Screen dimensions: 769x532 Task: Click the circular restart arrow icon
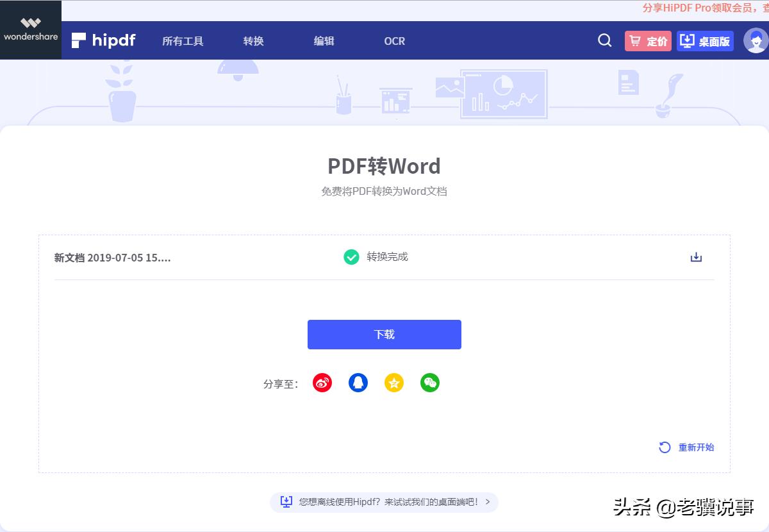click(x=665, y=447)
